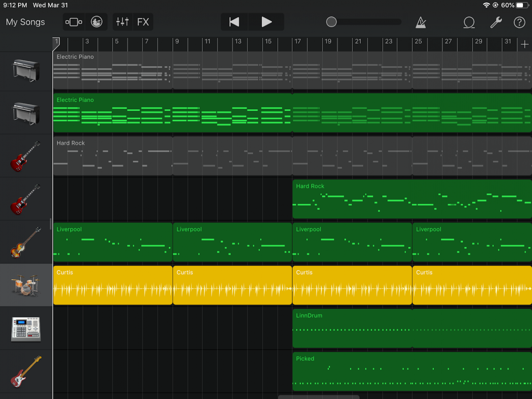The image size is (532, 399).
Task: Return to My Songs browser
Action: pyautogui.click(x=25, y=22)
